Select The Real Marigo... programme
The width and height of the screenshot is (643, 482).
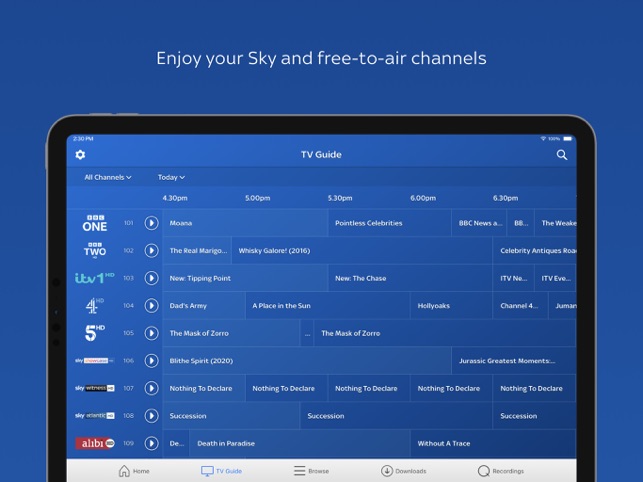pyautogui.click(x=197, y=251)
